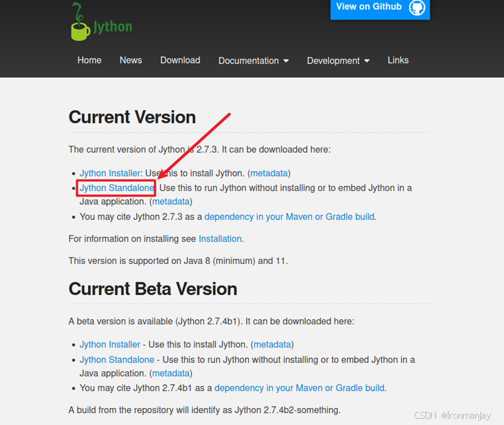Open the View on Github button
The height and width of the screenshot is (425, 504).
click(380, 9)
